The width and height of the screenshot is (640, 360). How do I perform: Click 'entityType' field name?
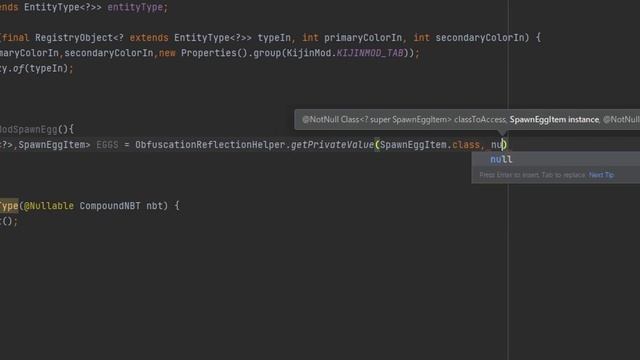tap(135, 7)
